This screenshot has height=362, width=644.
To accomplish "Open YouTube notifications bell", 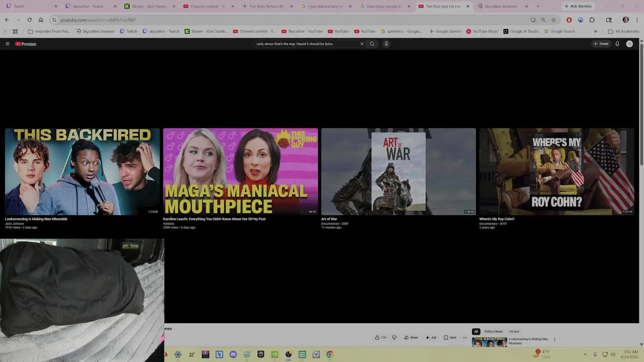I will (x=617, y=44).
